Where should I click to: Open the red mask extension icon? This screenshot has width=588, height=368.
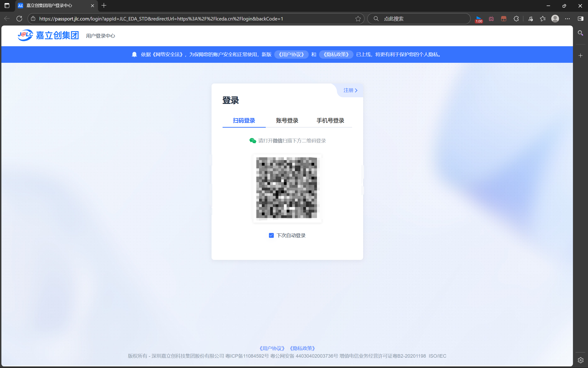504,18
